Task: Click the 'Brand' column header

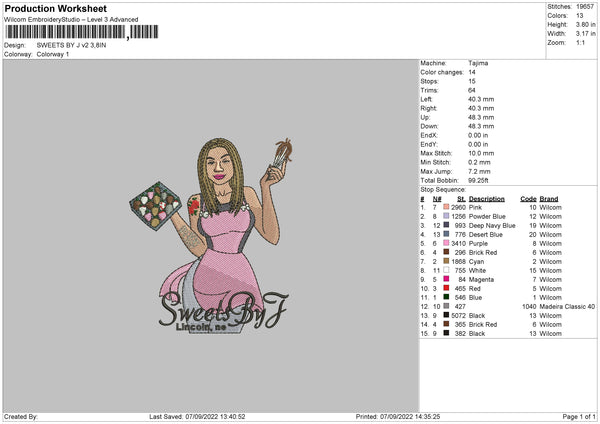Action: [x=549, y=199]
